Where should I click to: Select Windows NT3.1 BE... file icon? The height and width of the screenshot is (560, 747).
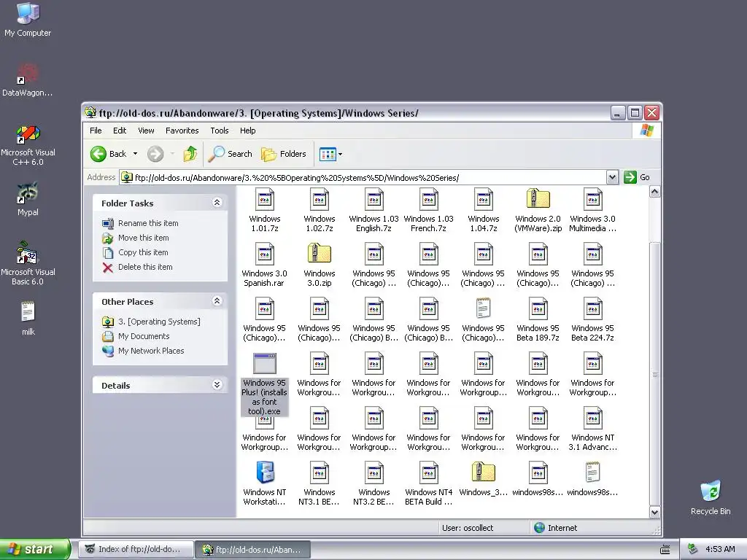click(320, 473)
